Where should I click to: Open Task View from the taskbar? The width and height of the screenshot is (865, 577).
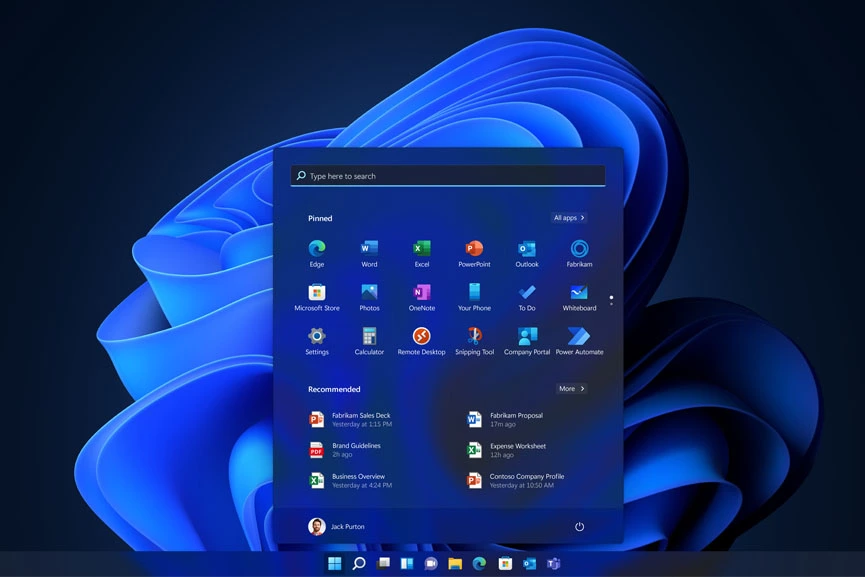[384, 563]
